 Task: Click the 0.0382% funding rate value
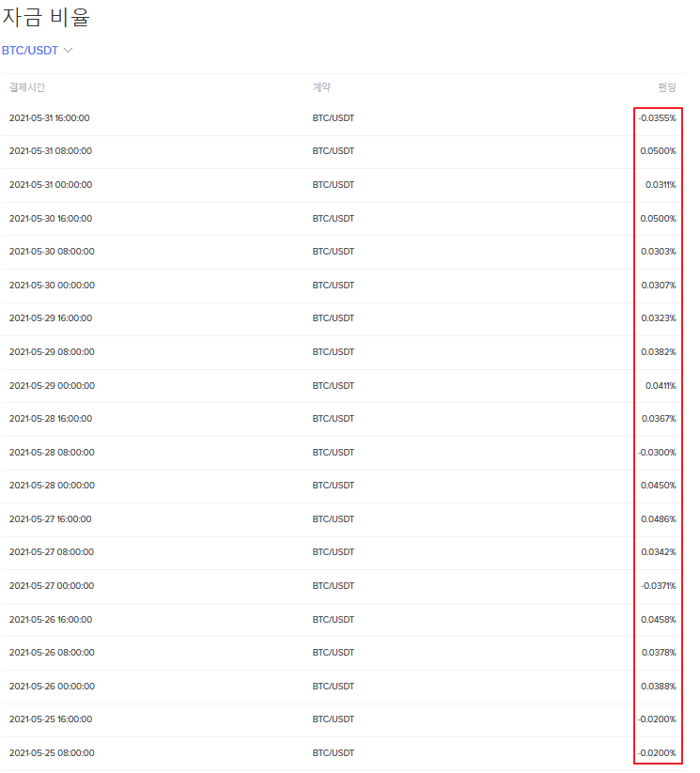tap(659, 351)
